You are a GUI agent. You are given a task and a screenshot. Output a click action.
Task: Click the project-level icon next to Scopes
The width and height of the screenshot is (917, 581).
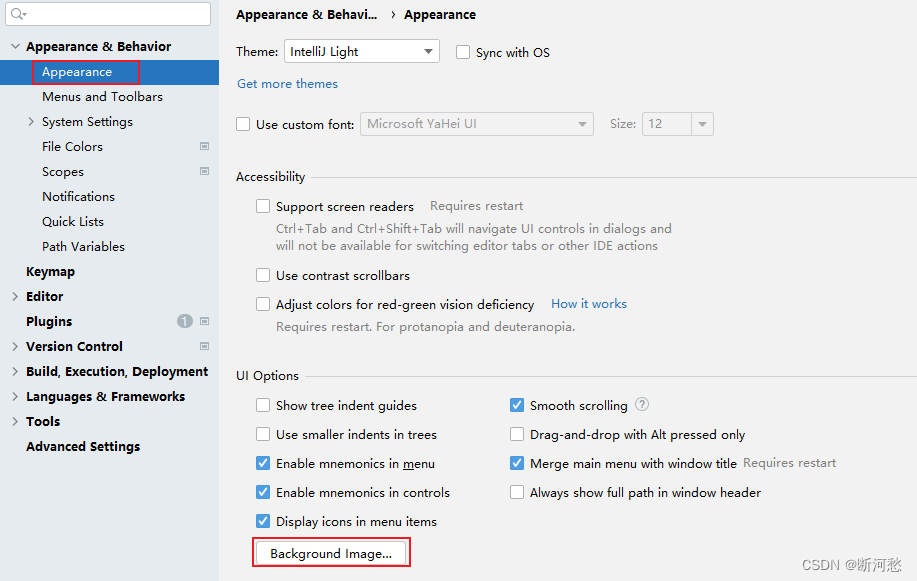(x=204, y=171)
